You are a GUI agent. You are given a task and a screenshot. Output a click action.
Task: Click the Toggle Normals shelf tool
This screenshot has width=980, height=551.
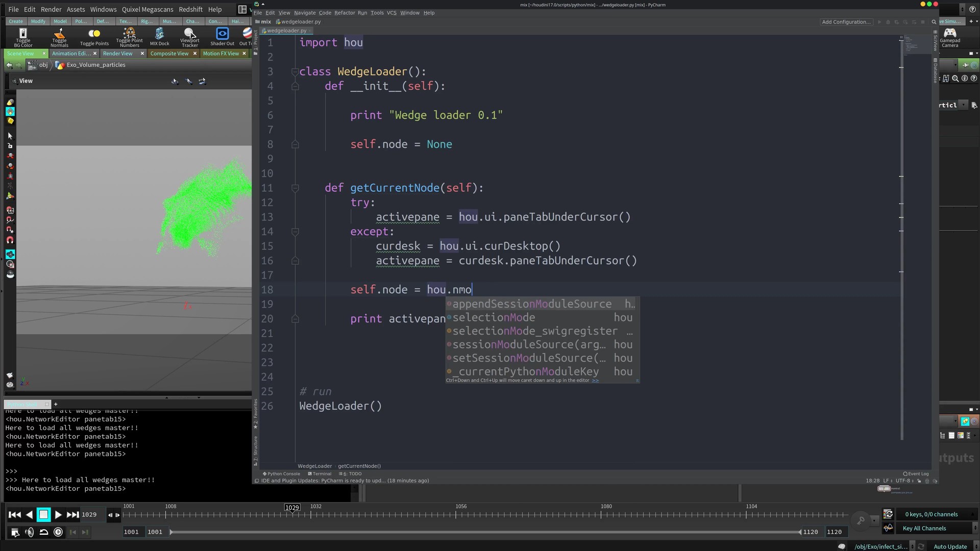59,37
